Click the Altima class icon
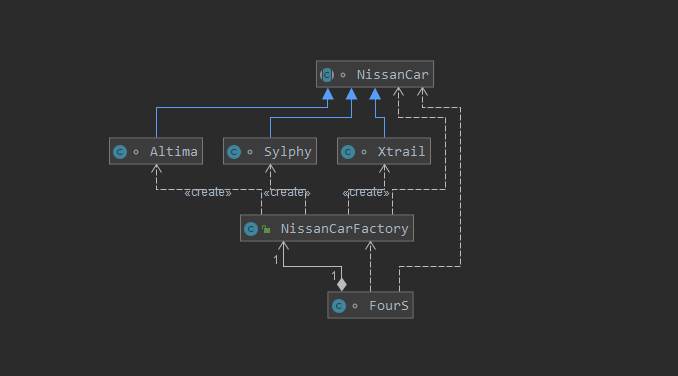 (x=120, y=152)
